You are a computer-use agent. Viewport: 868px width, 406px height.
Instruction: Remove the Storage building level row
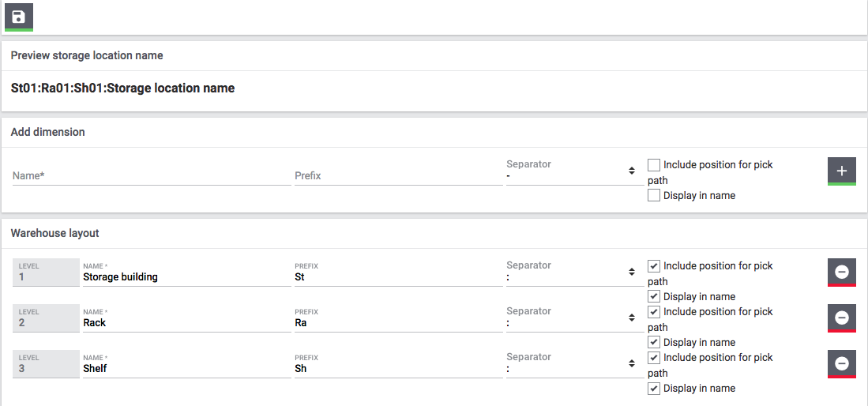[x=841, y=272]
